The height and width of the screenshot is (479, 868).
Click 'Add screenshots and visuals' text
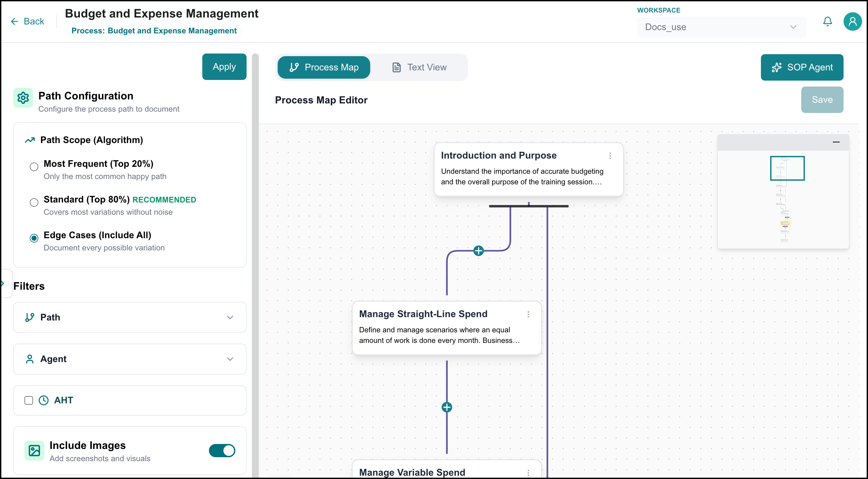100,459
